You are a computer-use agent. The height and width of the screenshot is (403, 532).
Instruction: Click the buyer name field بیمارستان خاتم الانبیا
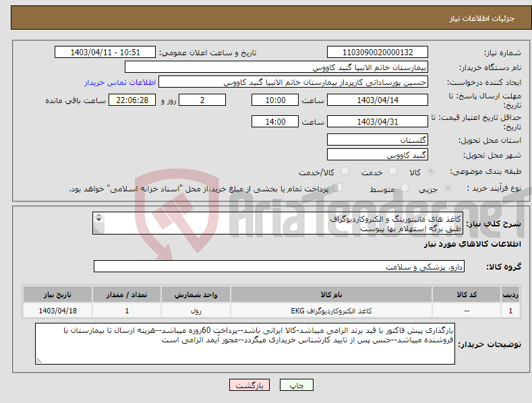coord(276,67)
